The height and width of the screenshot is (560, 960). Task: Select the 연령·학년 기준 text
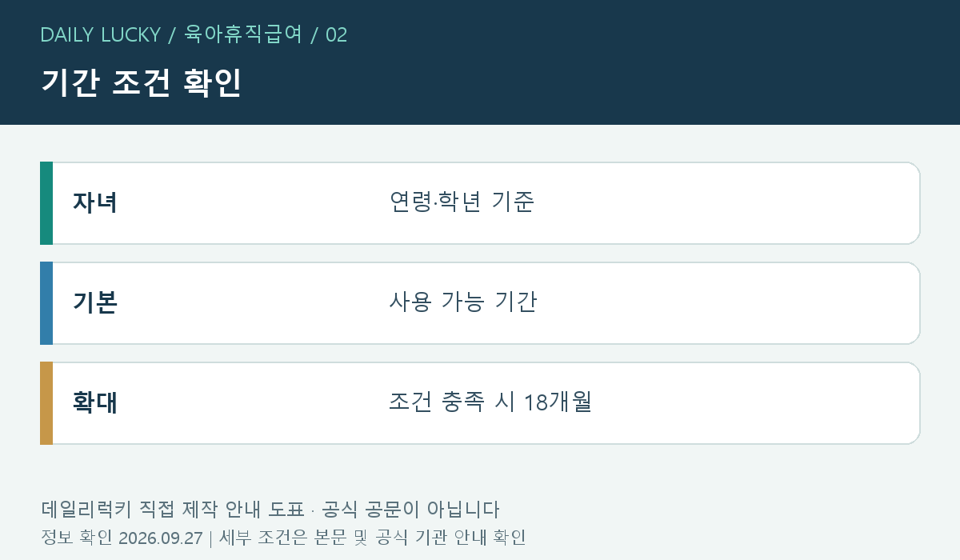click(462, 202)
